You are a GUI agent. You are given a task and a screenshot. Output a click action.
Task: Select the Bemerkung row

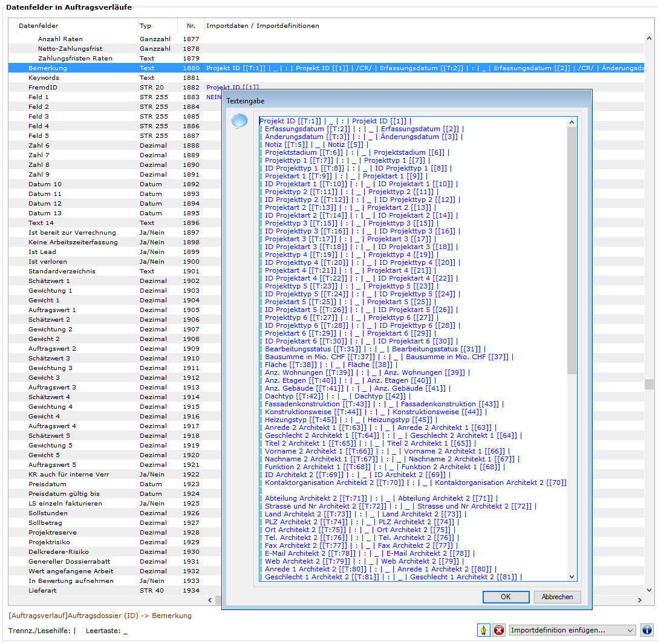click(48, 68)
